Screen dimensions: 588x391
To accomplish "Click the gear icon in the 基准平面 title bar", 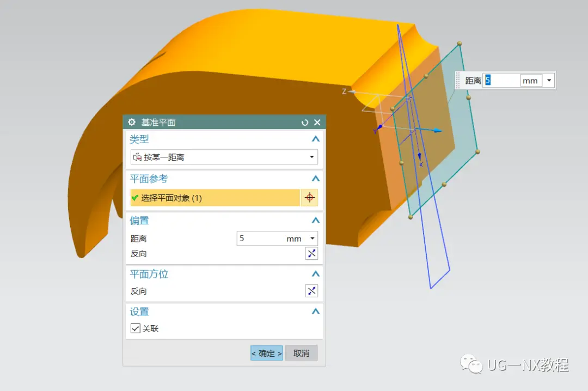I will 132,123.
